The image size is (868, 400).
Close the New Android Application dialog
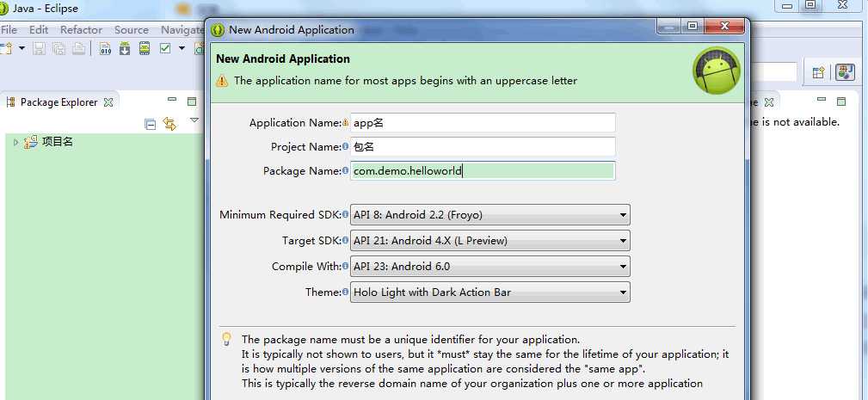click(x=724, y=26)
